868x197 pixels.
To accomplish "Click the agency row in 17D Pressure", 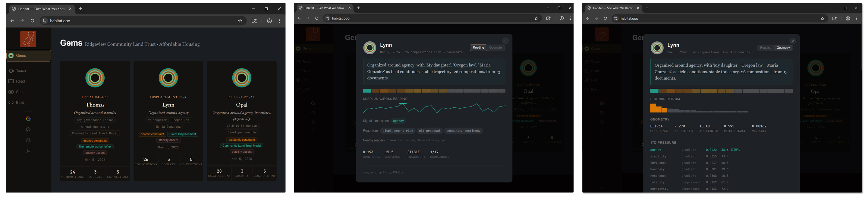I will [656, 150].
